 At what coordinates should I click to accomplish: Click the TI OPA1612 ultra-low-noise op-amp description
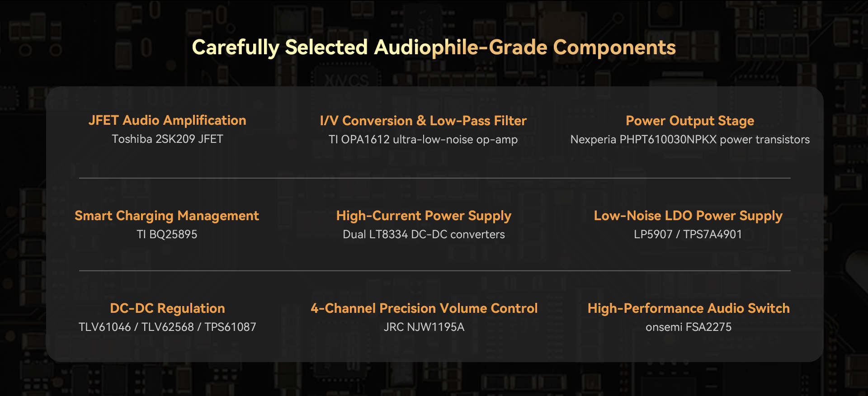(x=423, y=139)
